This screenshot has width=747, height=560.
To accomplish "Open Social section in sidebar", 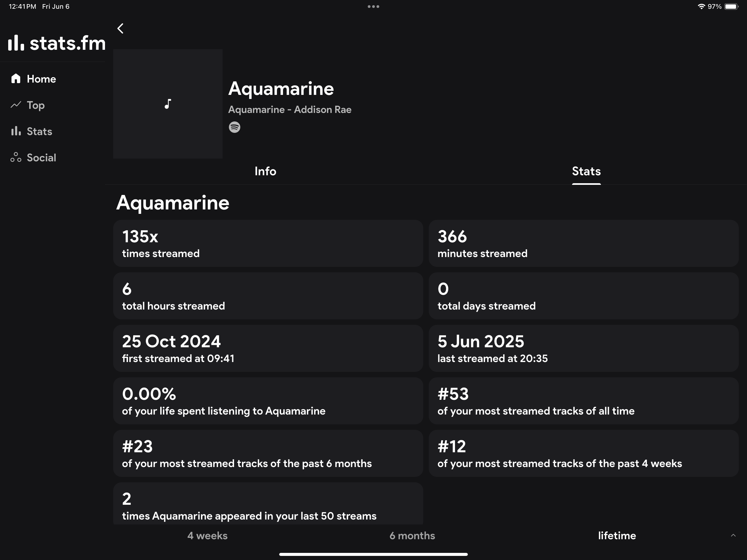I will [x=42, y=157].
